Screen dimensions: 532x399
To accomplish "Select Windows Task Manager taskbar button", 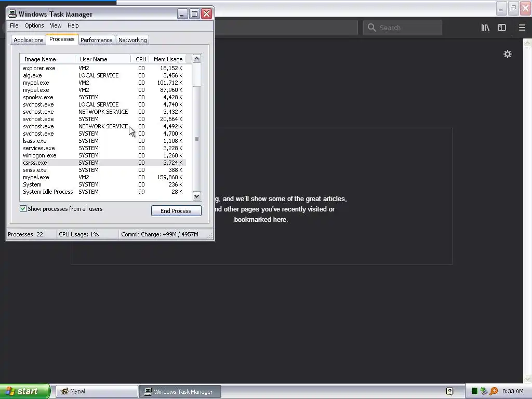I will (x=180, y=391).
